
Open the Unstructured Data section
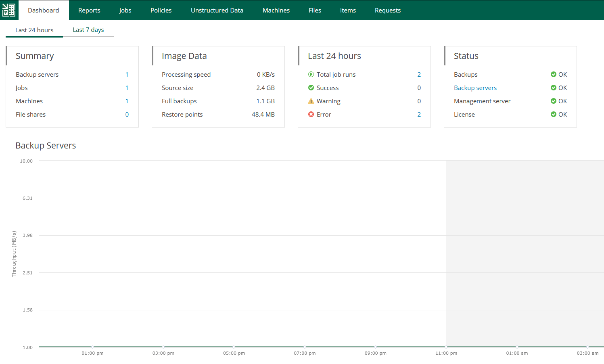[217, 10]
